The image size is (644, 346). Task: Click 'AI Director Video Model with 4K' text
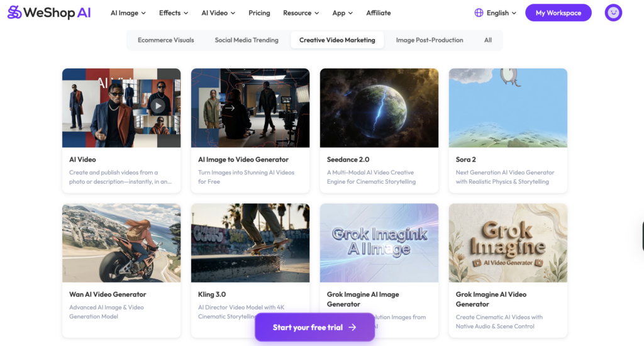[241, 308]
